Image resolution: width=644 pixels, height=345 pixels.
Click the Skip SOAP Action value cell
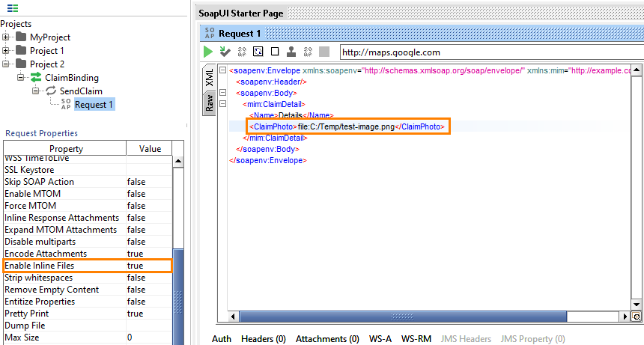pyautogui.click(x=149, y=182)
